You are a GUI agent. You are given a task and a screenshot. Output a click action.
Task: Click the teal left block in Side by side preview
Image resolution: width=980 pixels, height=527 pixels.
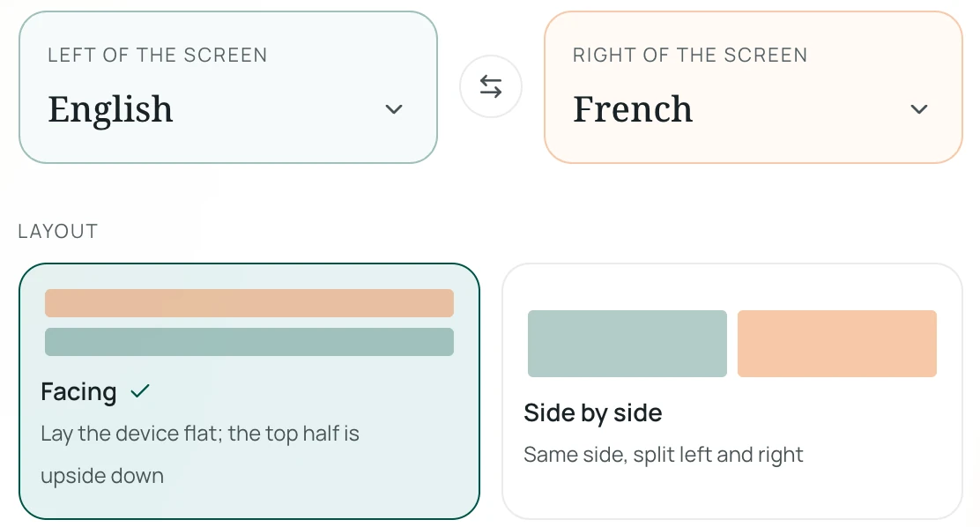(627, 343)
